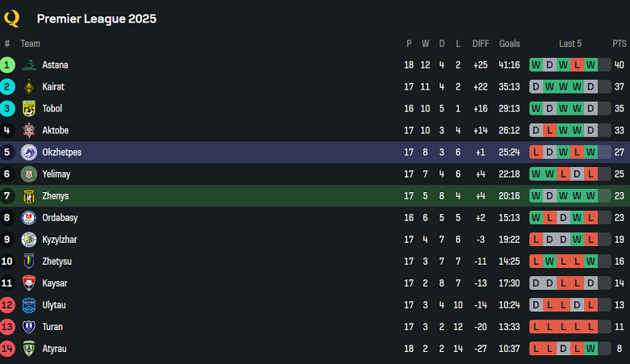Click the Ordabasy club crest

[x=29, y=217]
